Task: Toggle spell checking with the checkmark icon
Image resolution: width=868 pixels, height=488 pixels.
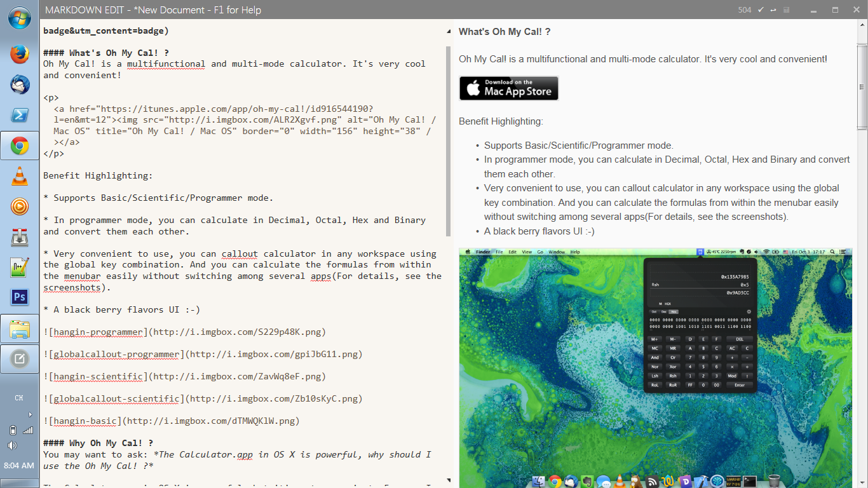Action: click(x=761, y=10)
